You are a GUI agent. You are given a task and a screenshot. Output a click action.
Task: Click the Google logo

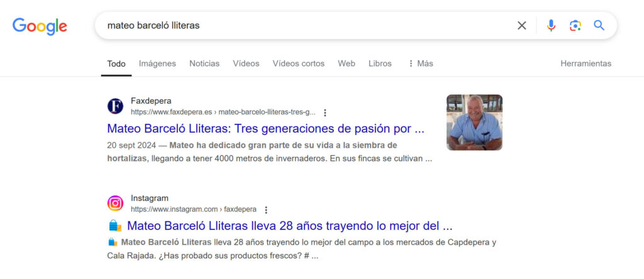(40, 26)
